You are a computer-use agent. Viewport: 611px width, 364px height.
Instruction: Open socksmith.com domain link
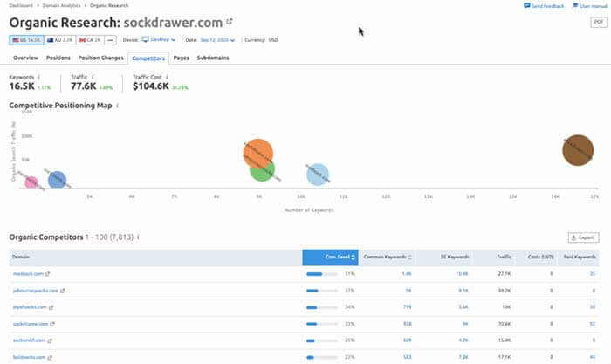point(29,340)
